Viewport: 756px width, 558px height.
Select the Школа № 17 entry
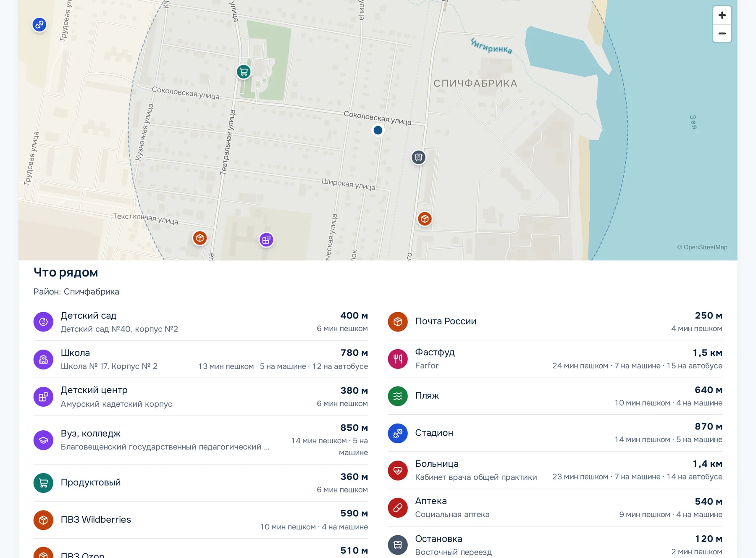coord(201,359)
